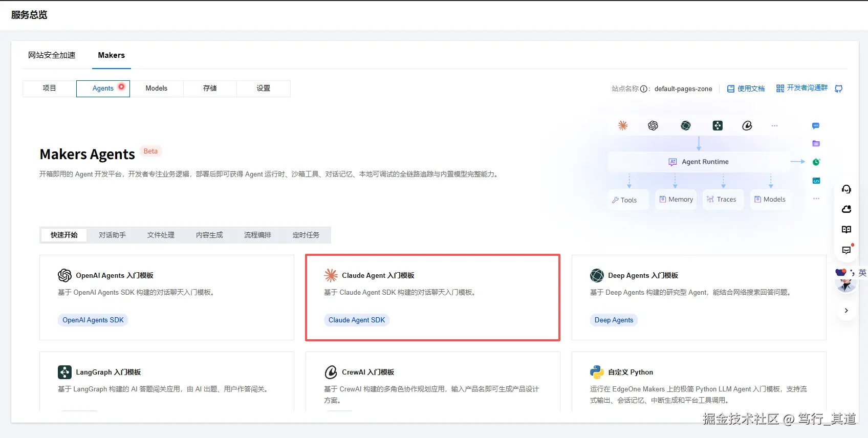This screenshot has height=438, width=868.
Task: Open the Models sub-tab
Action: click(157, 89)
